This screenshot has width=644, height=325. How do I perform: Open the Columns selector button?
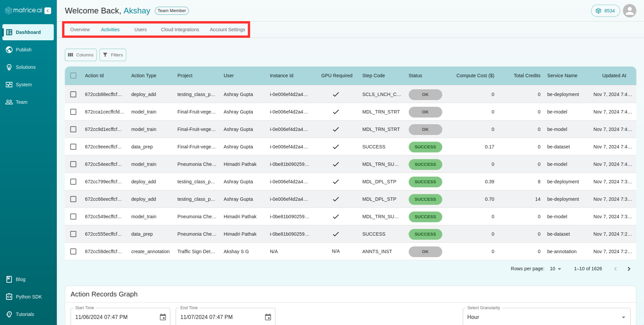[81, 55]
